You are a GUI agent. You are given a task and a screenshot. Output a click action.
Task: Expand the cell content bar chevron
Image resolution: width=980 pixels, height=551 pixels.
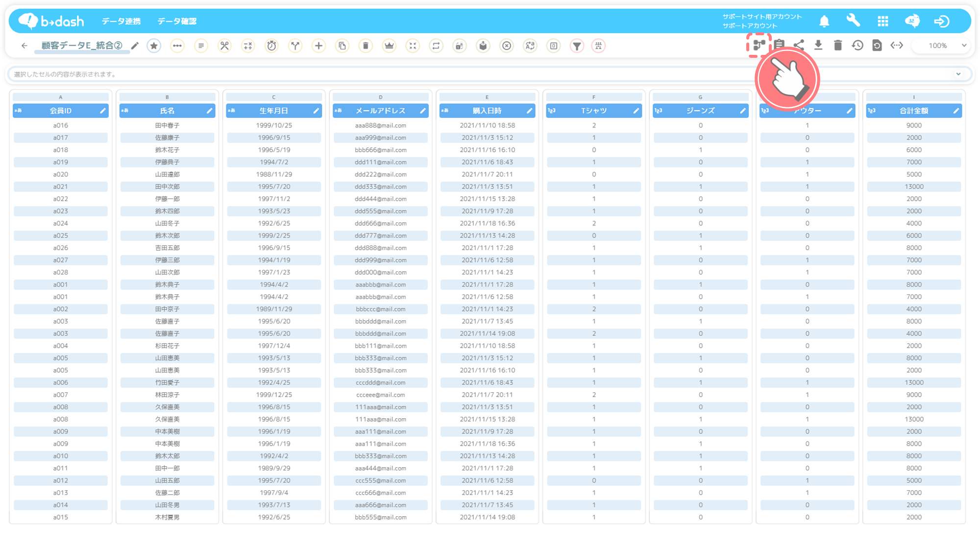pos(958,74)
